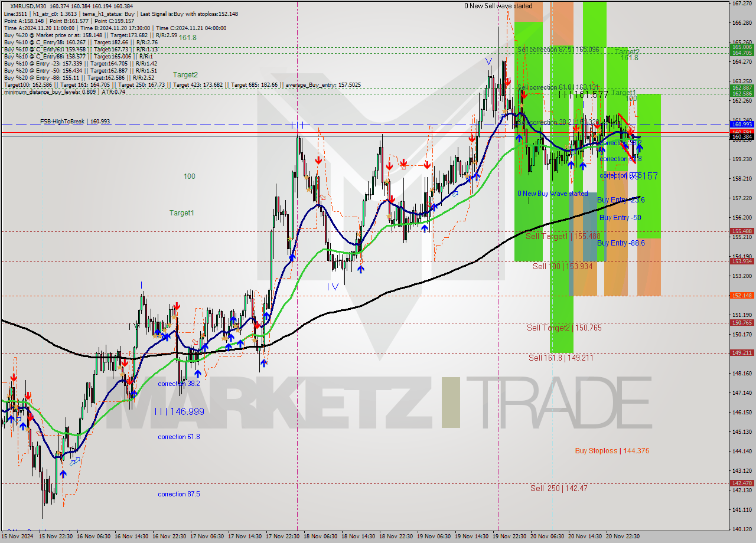756x543 pixels.
Task: Click the 'Sell 250 | 142.47' label
Action: [559, 488]
